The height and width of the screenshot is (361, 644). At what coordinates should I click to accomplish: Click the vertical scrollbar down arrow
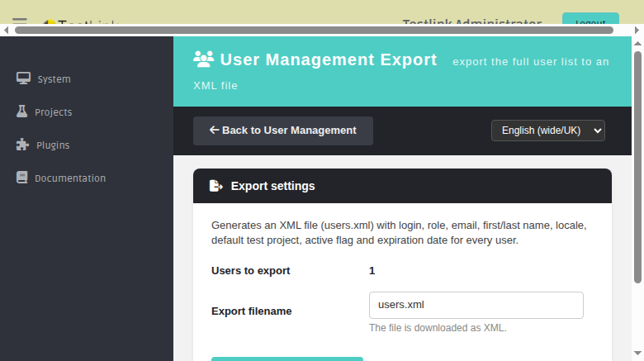coord(637,354)
